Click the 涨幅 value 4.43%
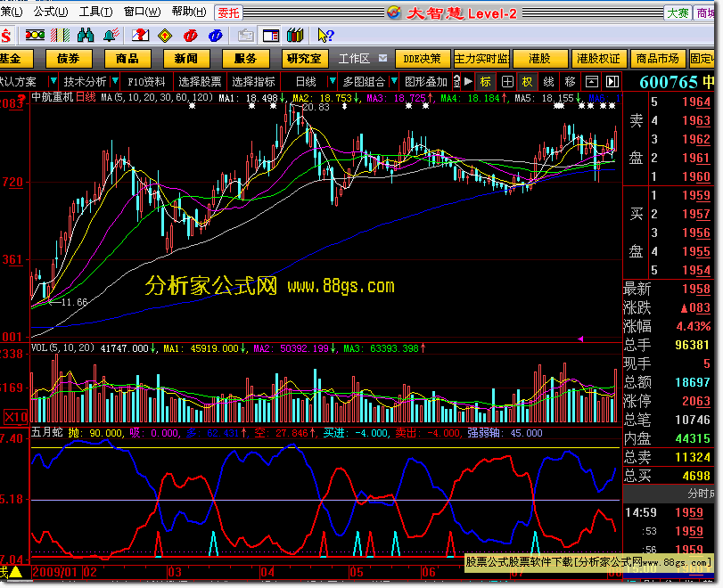Screen dimensions: 723x588 click(694, 326)
